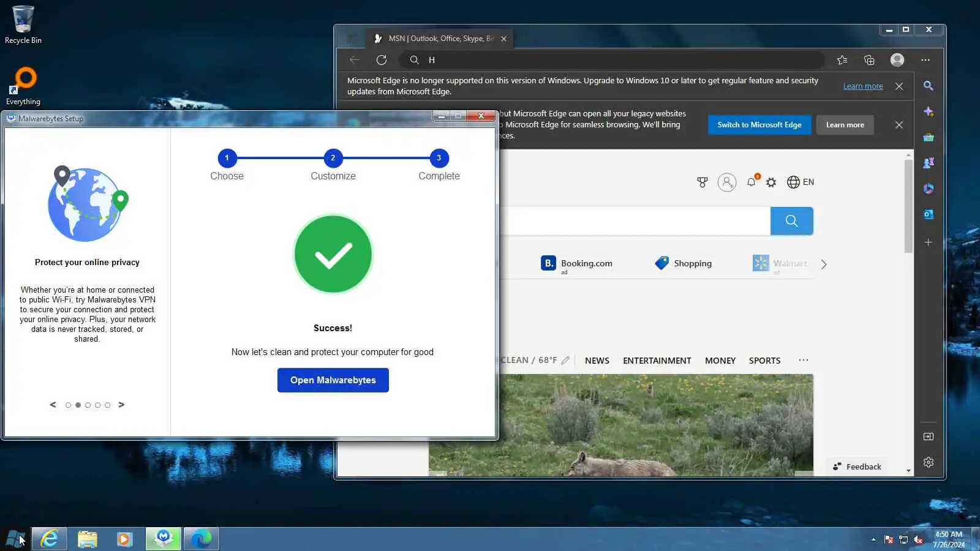Click step 1 Choose circle in setup
The height and width of the screenshot is (551, 980).
point(227,158)
